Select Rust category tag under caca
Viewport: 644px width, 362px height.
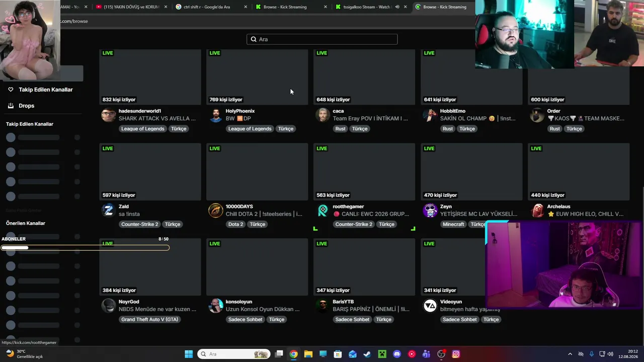[341, 129]
